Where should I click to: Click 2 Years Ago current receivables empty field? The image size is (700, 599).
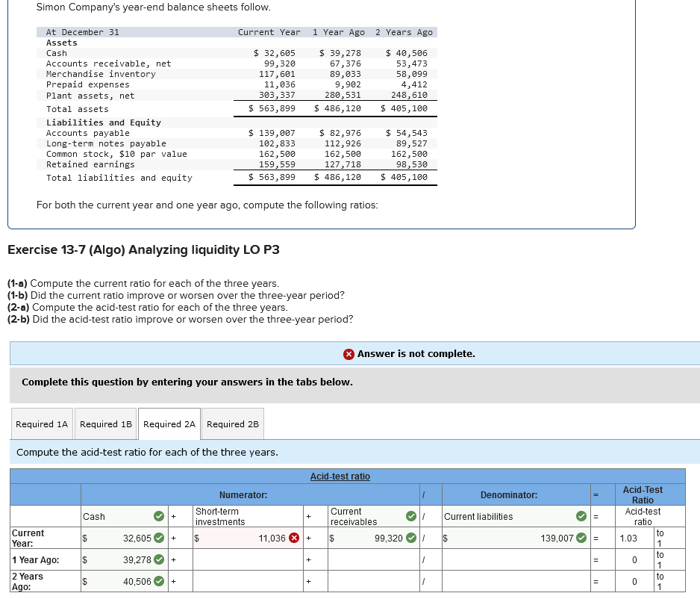point(374,581)
